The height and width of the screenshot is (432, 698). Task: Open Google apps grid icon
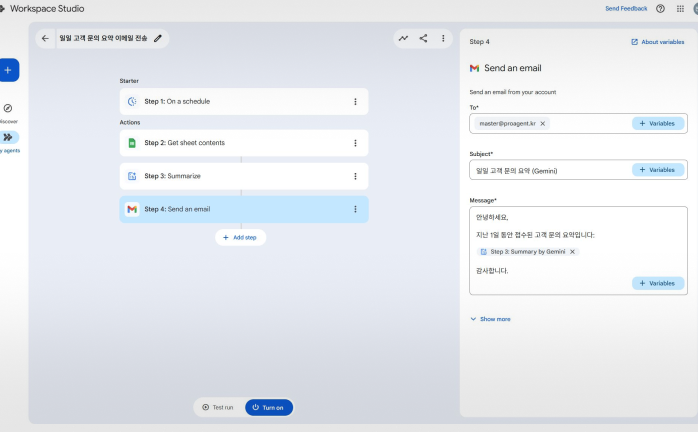point(680,8)
